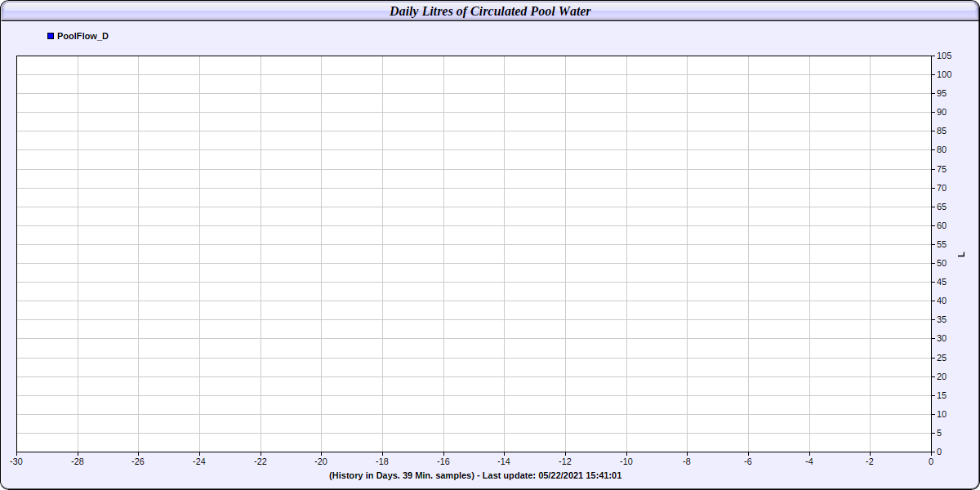Click the y-axis value 75
Viewport: 980px width, 490px height.
pos(942,169)
